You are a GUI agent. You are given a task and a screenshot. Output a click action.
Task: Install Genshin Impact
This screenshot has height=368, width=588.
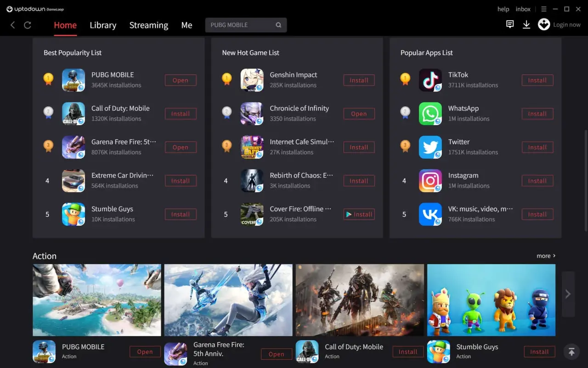click(359, 80)
